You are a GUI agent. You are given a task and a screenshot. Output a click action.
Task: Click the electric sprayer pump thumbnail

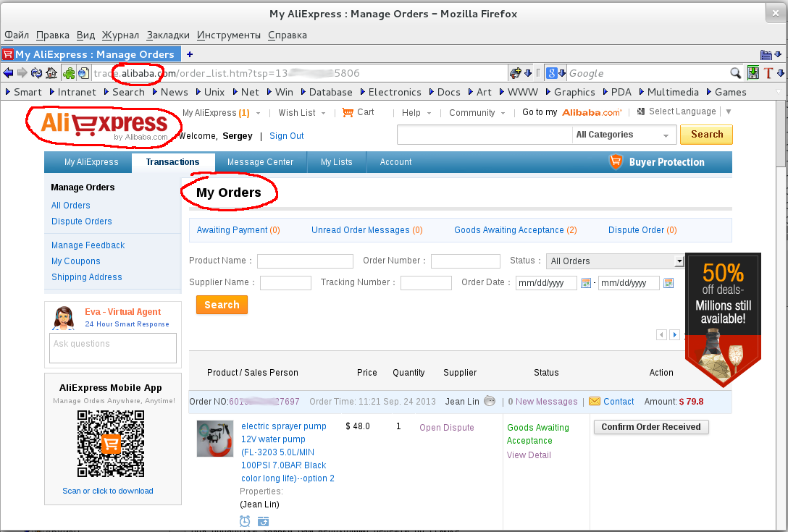coord(214,439)
